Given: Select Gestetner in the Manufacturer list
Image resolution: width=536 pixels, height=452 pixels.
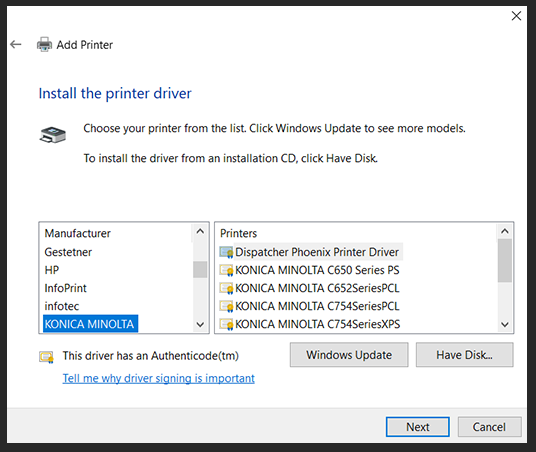Looking at the screenshot, I should pyautogui.click(x=68, y=252).
